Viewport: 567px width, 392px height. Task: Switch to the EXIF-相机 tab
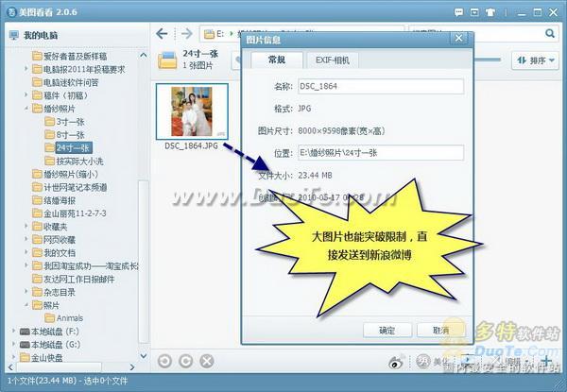pos(331,60)
